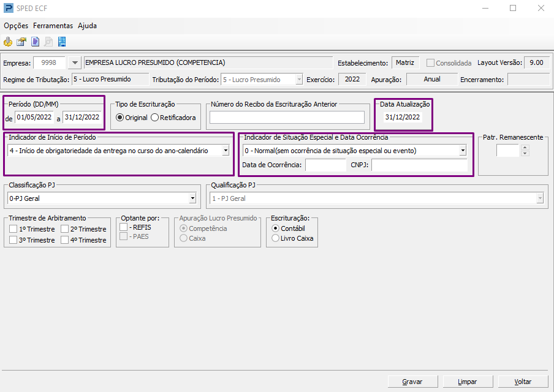Click the Empresa code field 9998

click(49, 63)
